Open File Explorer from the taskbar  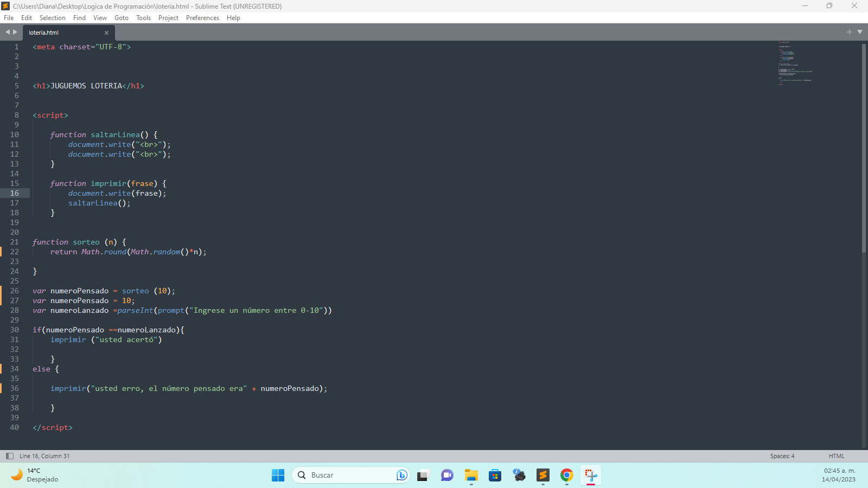[471, 476]
